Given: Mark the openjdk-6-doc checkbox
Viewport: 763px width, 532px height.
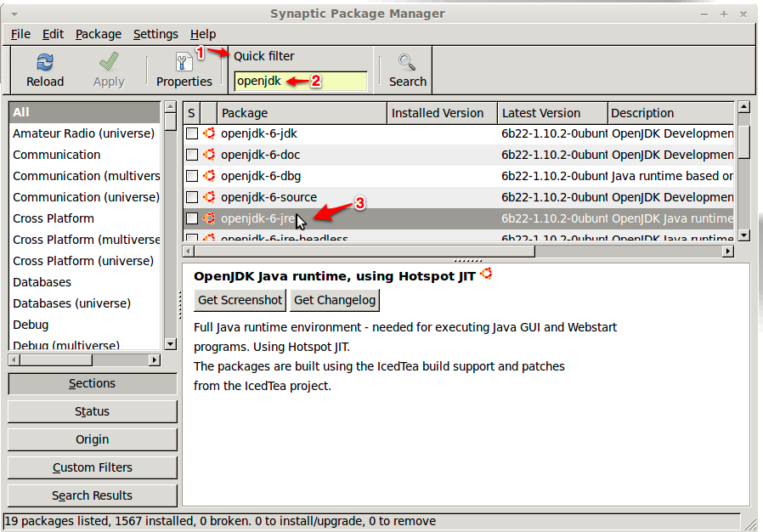Looking at the screenshot, I should pos(192,155).
